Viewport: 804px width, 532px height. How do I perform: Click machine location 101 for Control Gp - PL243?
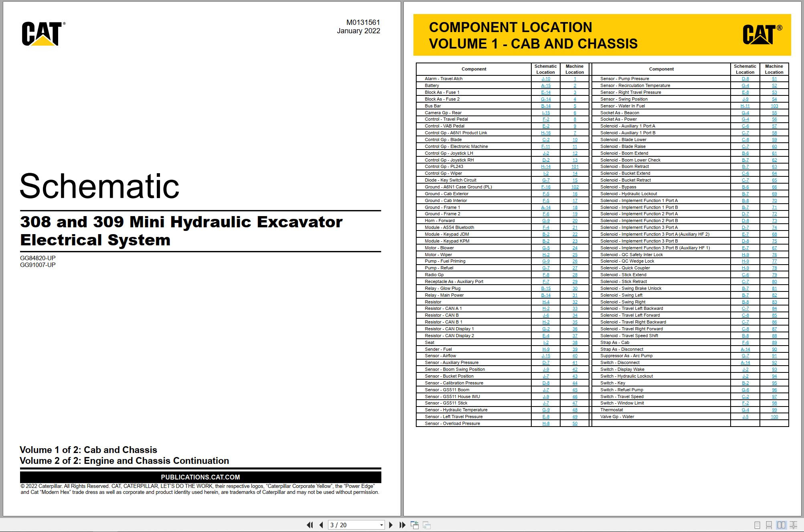tap(575, 166)
